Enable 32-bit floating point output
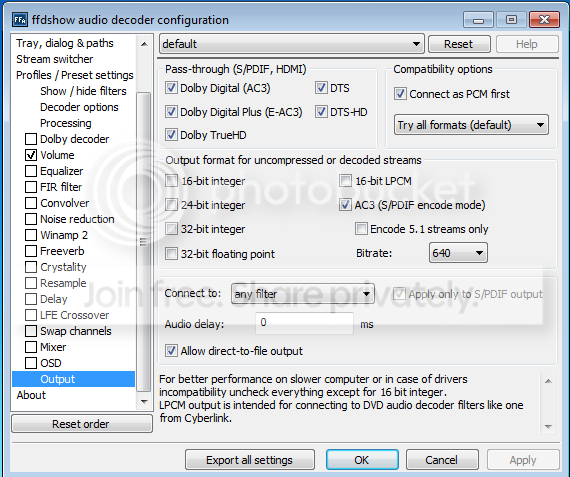 tap(171, 253)
